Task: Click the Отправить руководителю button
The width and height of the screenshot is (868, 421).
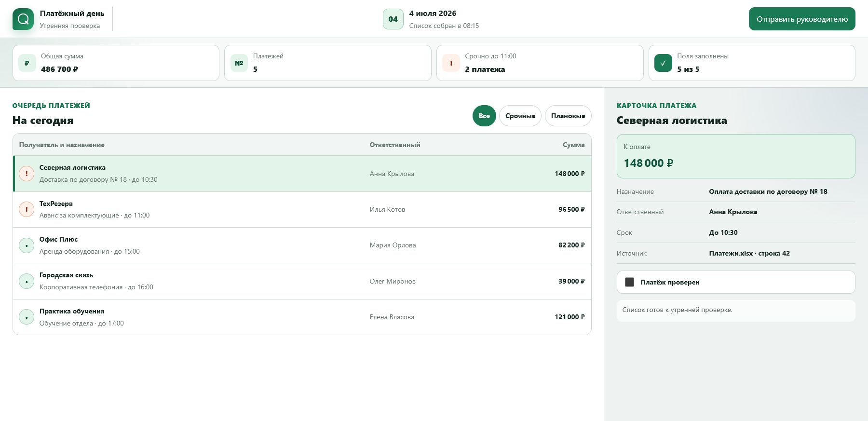Action: (802, 19)
